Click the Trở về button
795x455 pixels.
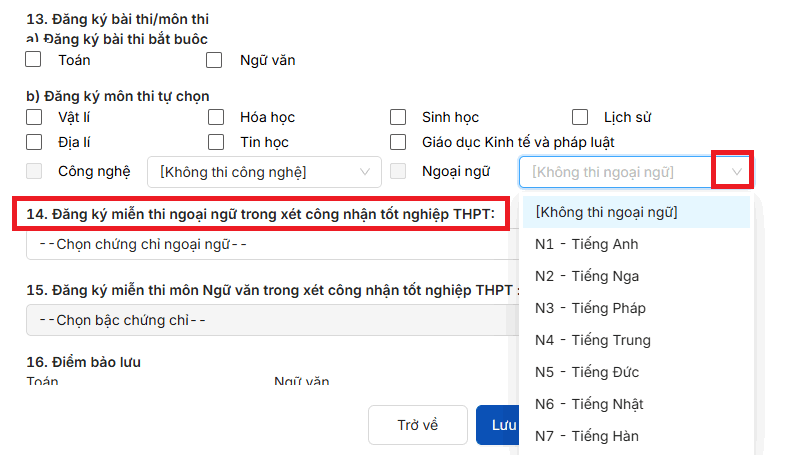coord(418,425)
